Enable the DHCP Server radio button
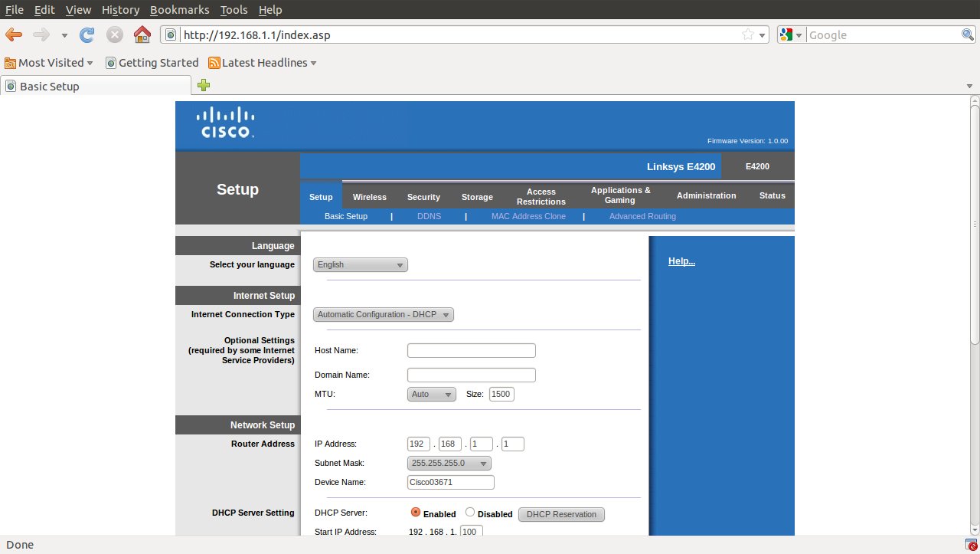 tap(416, 513)
